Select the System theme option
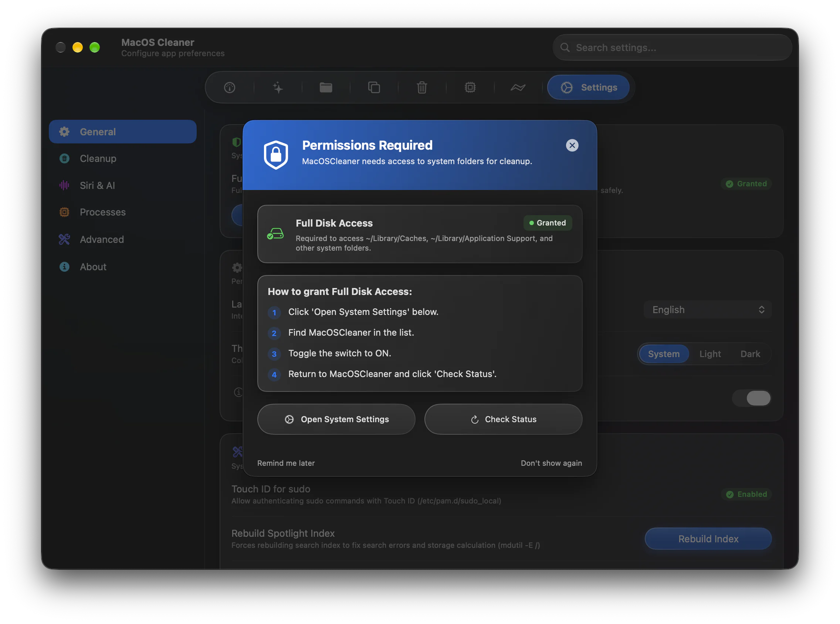The width and height of the screenshot is (840, 624). [664, 354]
